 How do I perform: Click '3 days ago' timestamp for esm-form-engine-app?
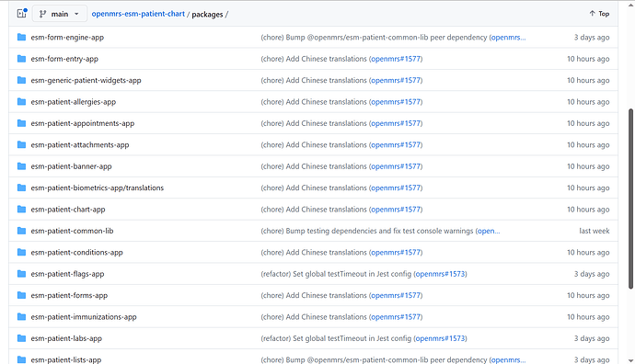click(x=592, y=37)
